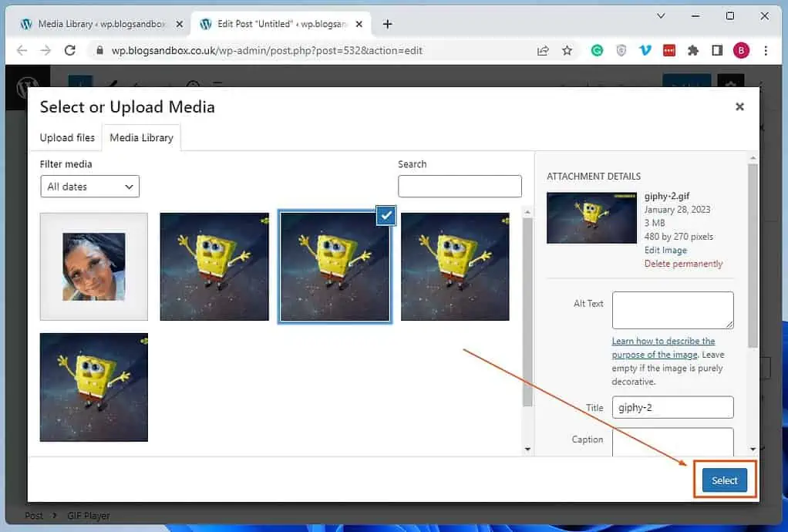This screenshot has height=532, width=788.
Task: Click inside the Search media field
Action: pyautogui.click(x=460, y=187)
